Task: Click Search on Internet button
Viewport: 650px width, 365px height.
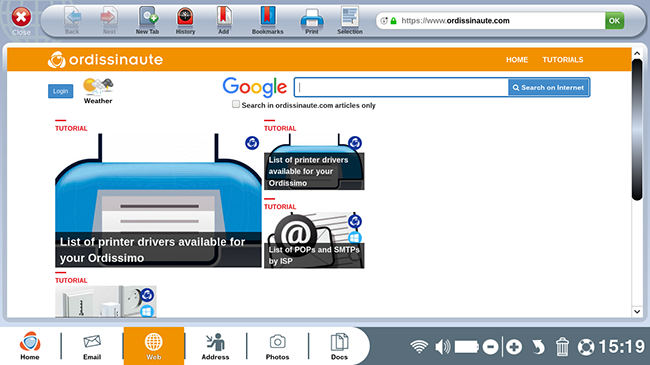Action: 548,88
